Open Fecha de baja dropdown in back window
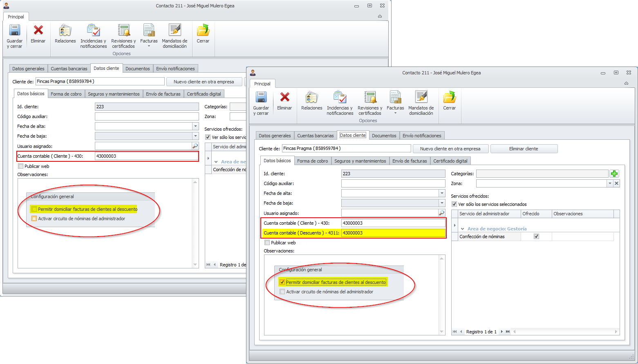638x364 pixels. click(x=195, y=136)
